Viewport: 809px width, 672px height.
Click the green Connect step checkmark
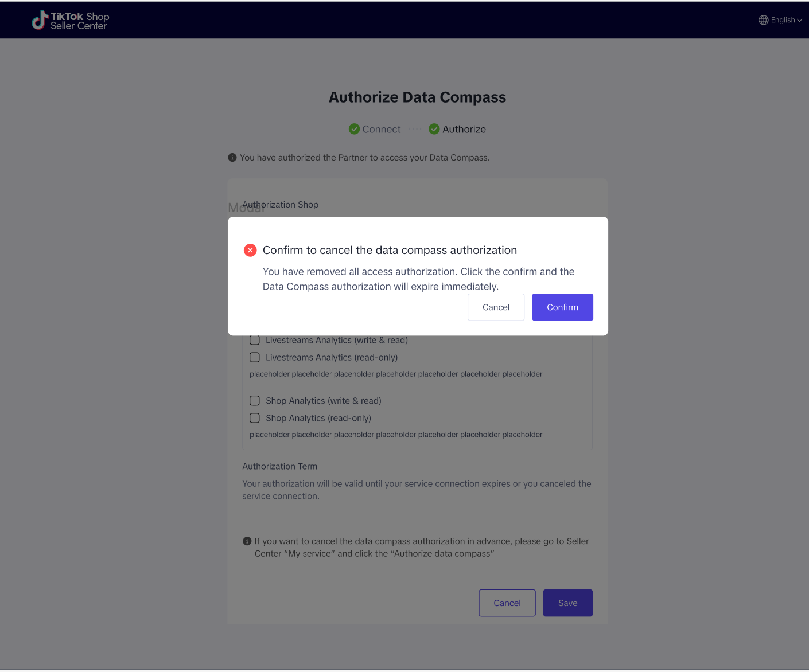(354, 129)
